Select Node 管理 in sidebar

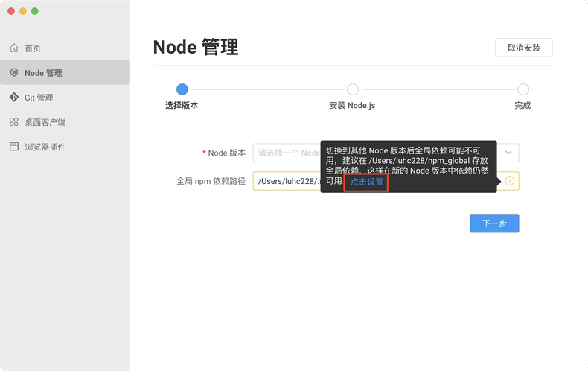pyautogui.click(x=65, y=72)
